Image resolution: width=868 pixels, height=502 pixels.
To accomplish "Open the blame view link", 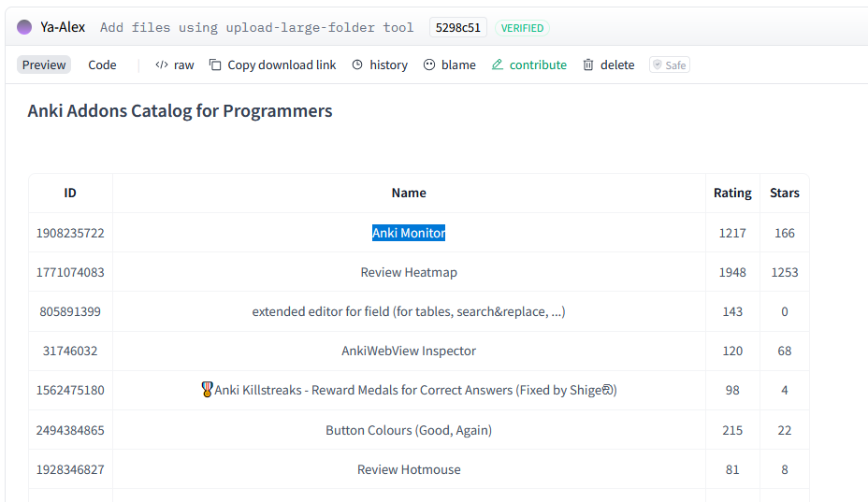I will click(x=458, y=65).
